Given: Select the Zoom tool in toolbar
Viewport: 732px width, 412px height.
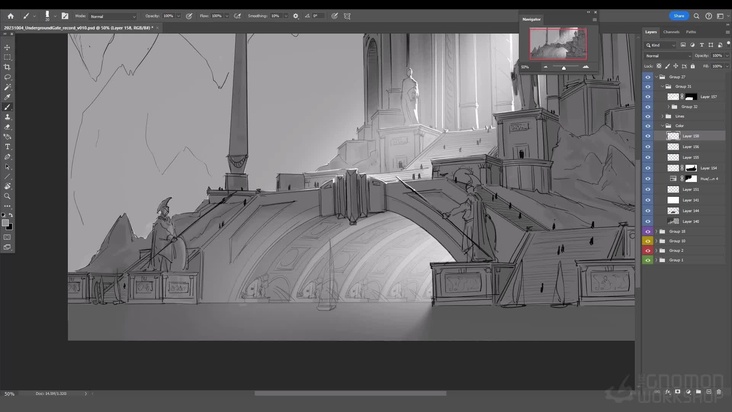Looking at the screenshot, I should pos(7,195).
